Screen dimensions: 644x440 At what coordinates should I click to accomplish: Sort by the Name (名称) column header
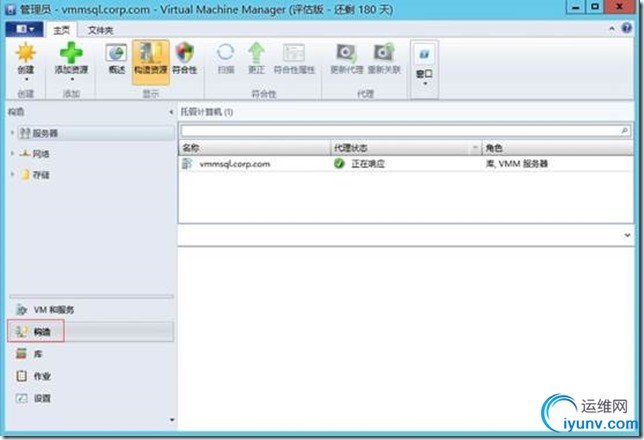pyautogui.click(x=255, y=148)
